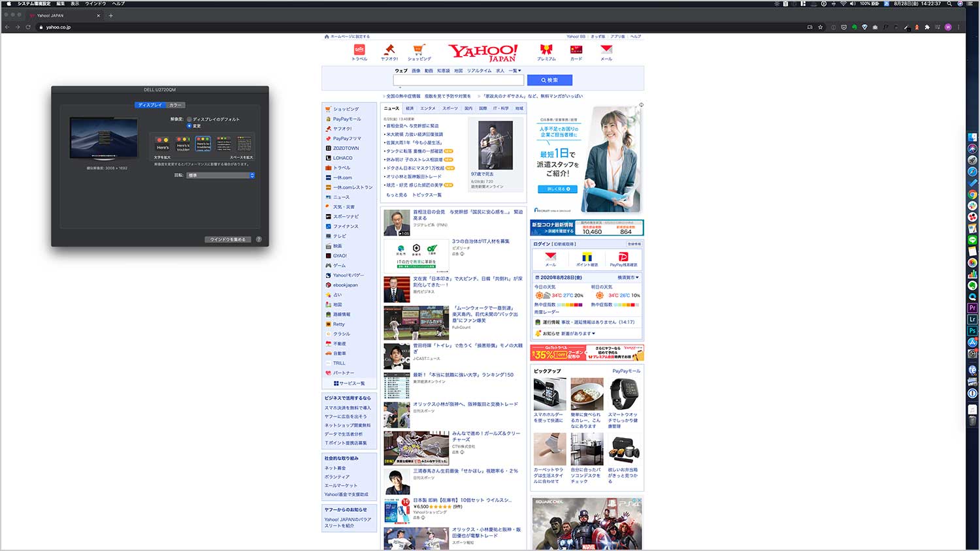980x551 pixels.
Task: Open the Pocket extension icon
Action: (843, 27)
